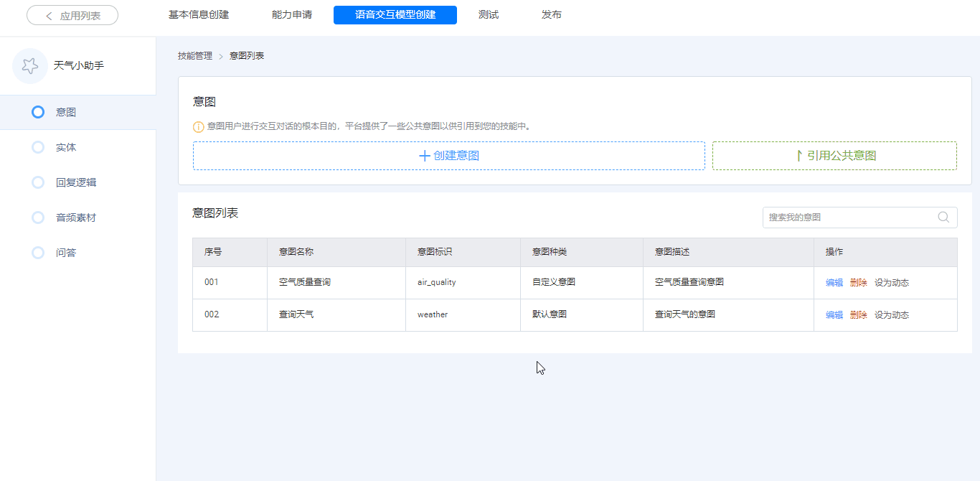This screenshot has height=481, width=980.
Task: Click the chevron separator icon in the breadcrumb
Action: 221,56
